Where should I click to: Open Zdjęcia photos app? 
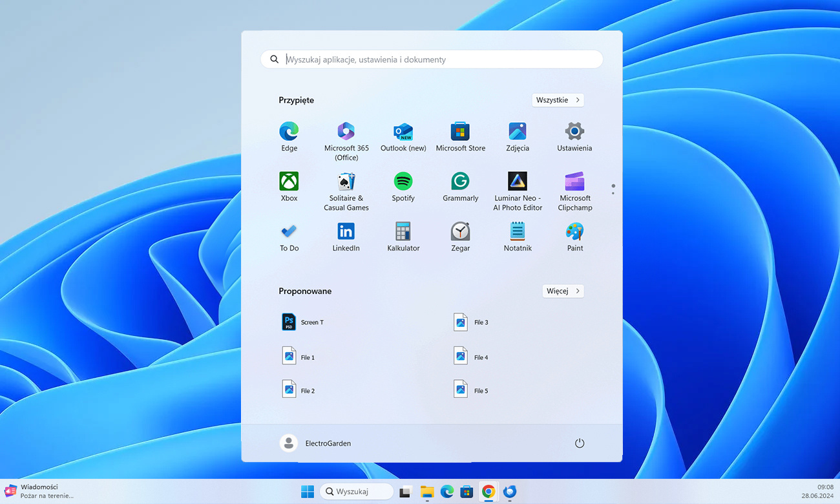tap(518, 137)
